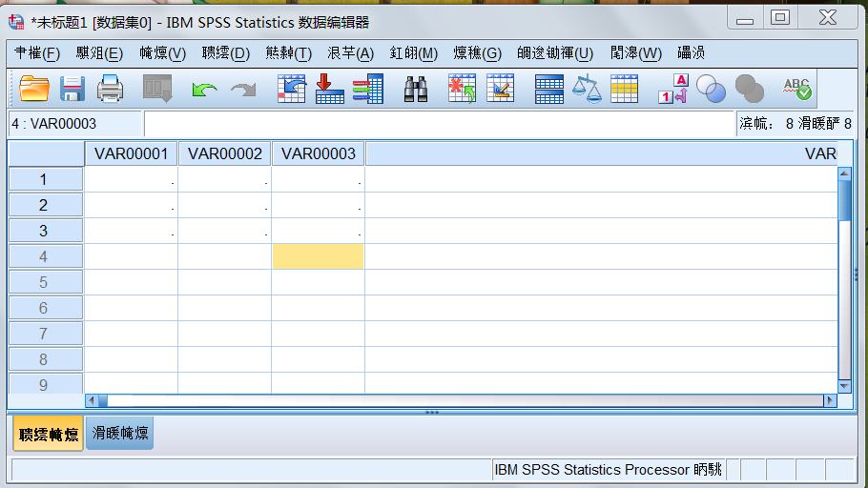Select row header 6

46,308
